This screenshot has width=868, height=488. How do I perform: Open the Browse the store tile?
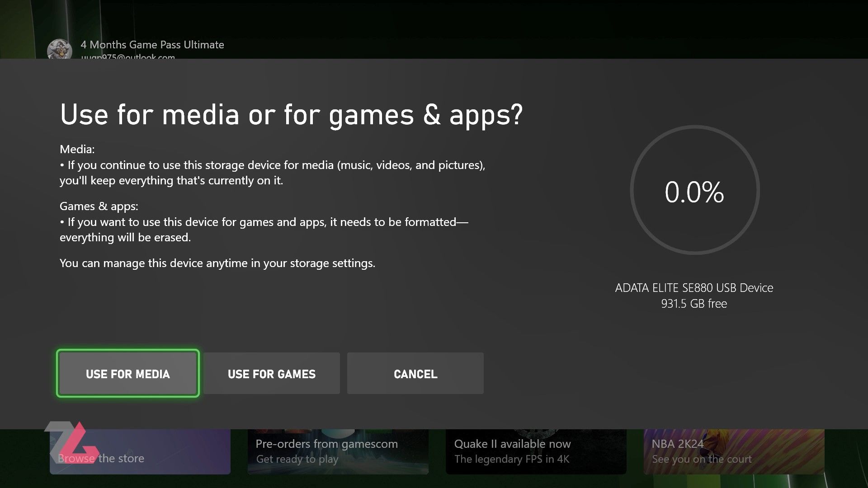coord(140,452)
